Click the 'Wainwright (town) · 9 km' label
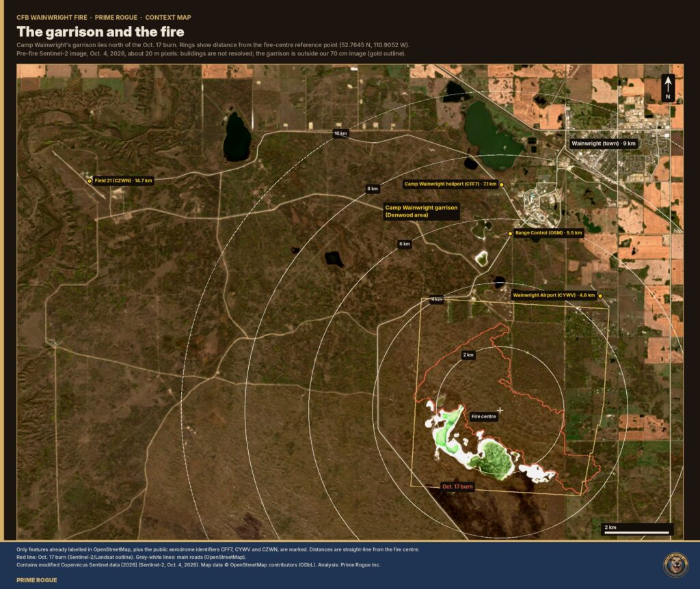The width and height of the screenshot is (700, 589). click(x=604, y=143)
